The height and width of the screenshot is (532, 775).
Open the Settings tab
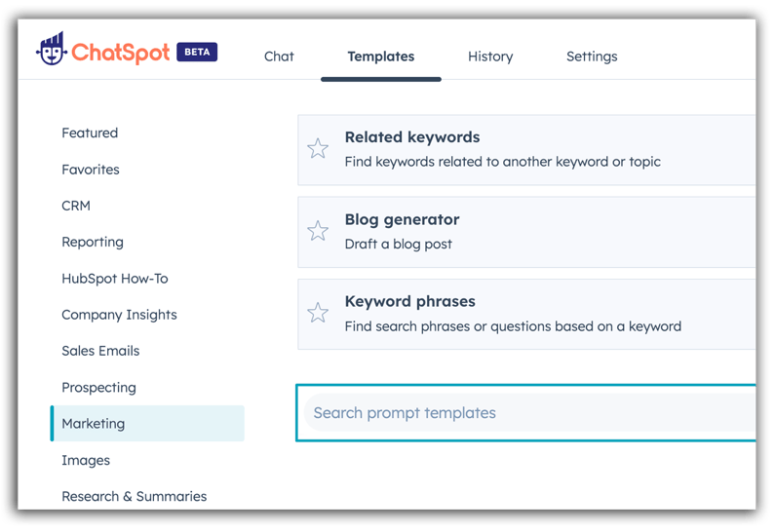coord(592,57)
